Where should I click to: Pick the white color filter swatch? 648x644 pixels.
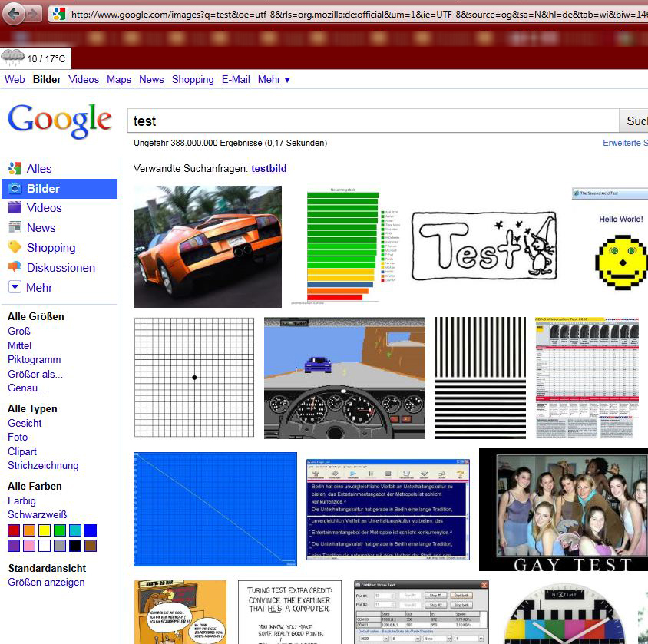tap(45, 546)
